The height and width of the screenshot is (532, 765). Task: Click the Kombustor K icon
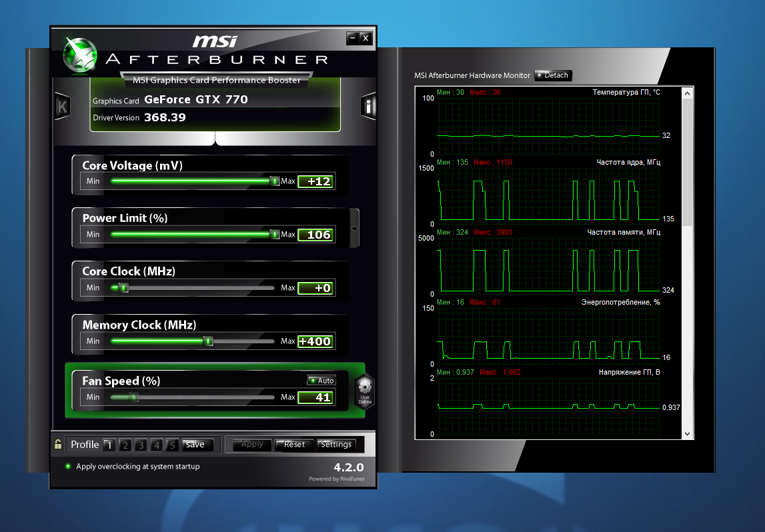(x=63, y=106)
